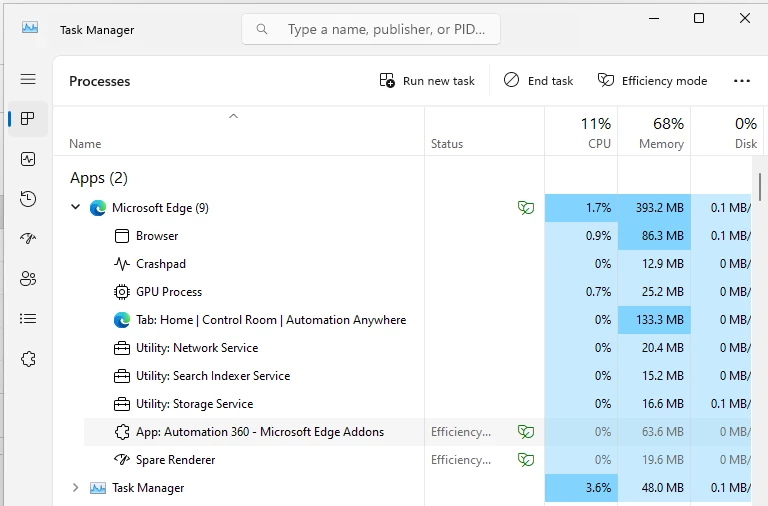Open Startup apps sidebar icon
The width and height of the screenshot is (768, 506).
(28, 239)
